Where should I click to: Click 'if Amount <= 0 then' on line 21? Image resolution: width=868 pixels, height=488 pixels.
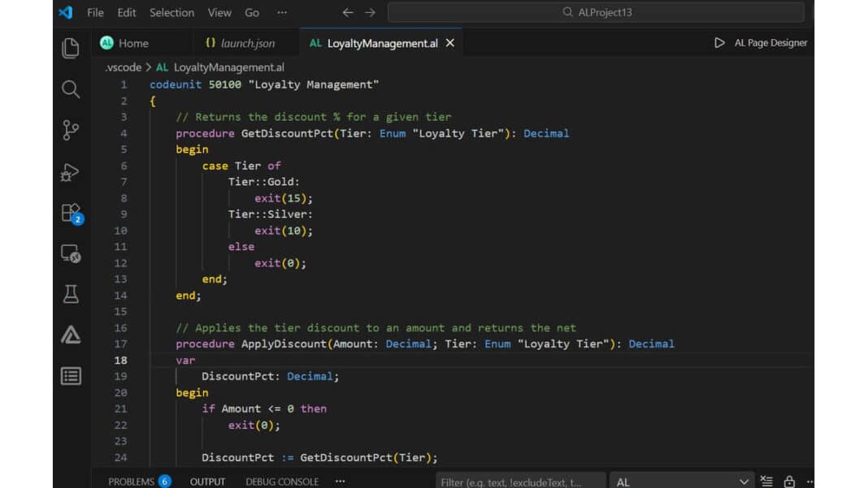pyautogui.click(x=264, y=409)
